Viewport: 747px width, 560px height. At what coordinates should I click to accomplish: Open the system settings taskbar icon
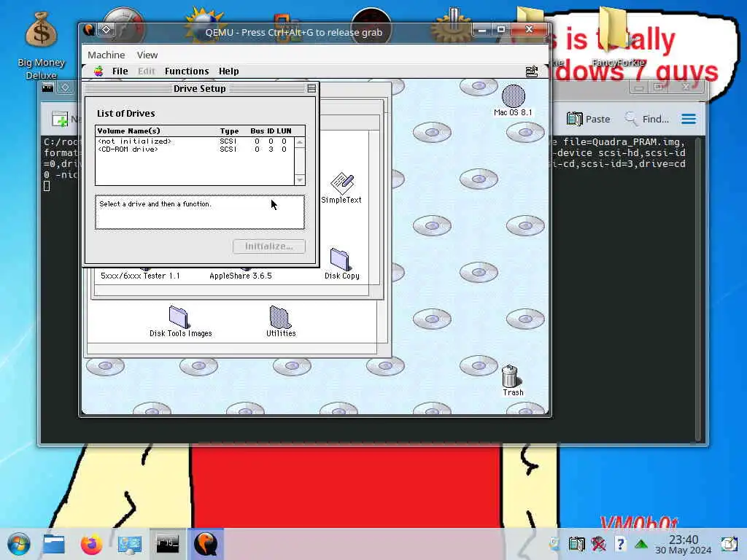coord(130,544)
